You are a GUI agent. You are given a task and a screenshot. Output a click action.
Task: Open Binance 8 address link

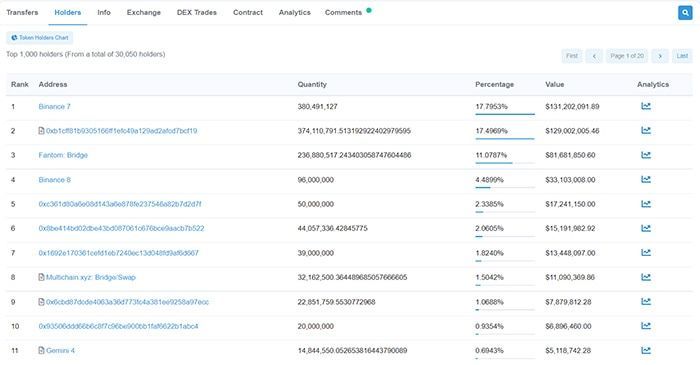(54, 180)
